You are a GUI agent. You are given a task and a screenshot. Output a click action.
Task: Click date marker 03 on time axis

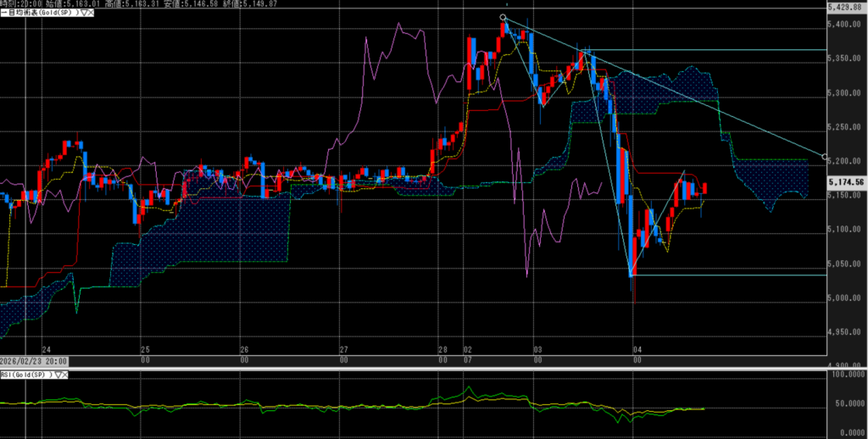[x=537, y=349]
